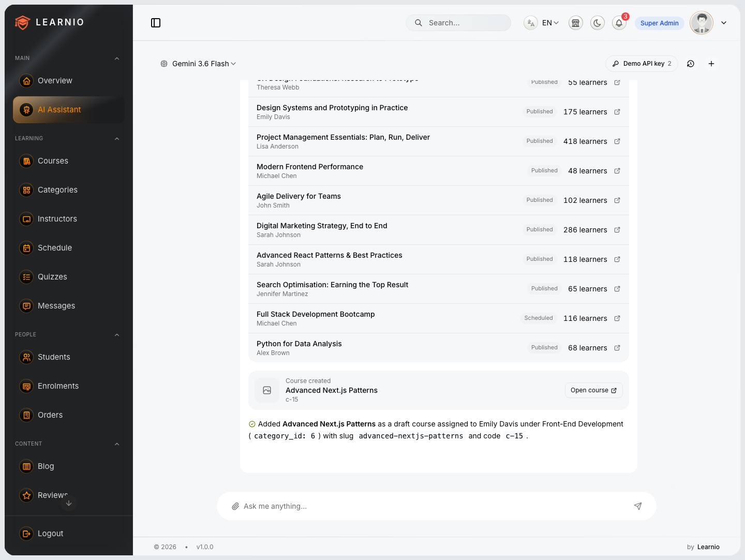Go to Overview in sidebar
Image resolution: width=745 pixels, height=560 pixels.
pyautogui.click(x=69, y=81)
